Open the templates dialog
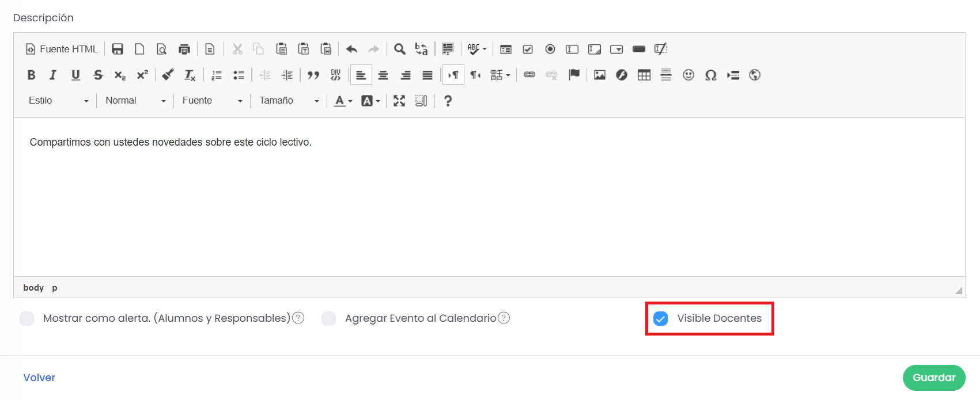The image size is (980, 400). 210,49
